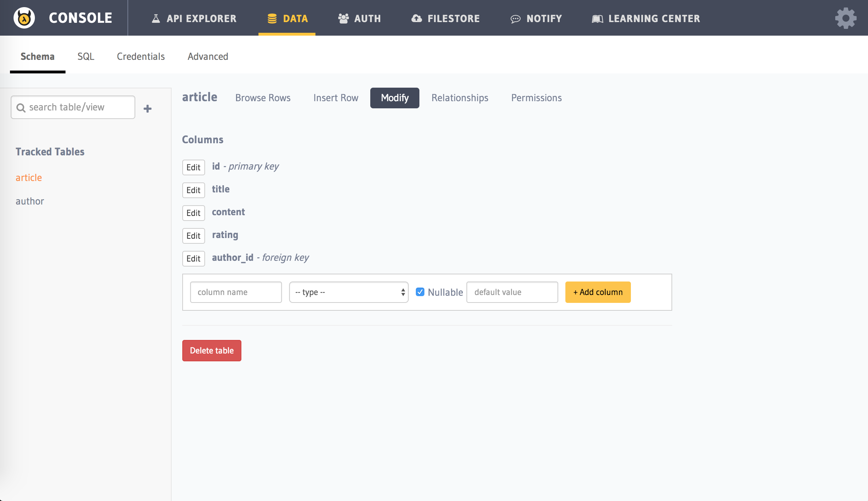Go to the Permissions tab

click(x=536, y=98)
